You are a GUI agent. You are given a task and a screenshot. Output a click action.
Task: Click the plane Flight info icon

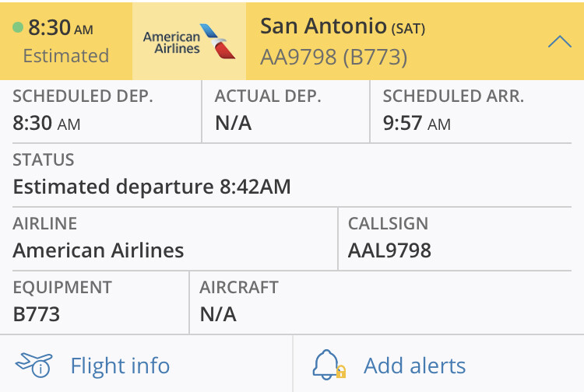coord(33,365)
